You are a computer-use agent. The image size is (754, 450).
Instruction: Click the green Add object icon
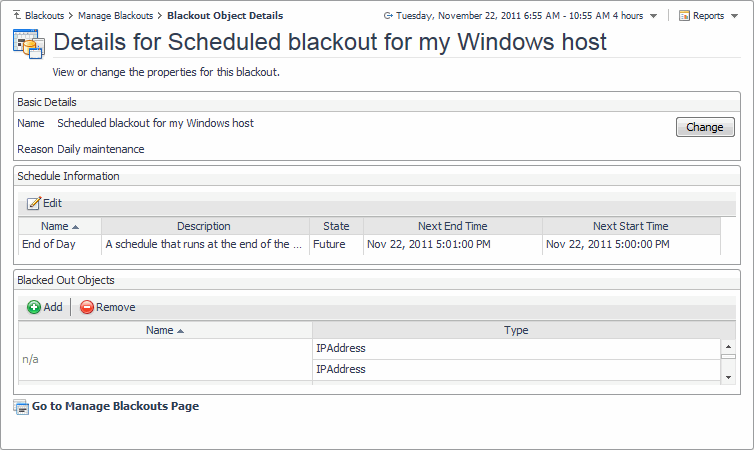point(34,307)
